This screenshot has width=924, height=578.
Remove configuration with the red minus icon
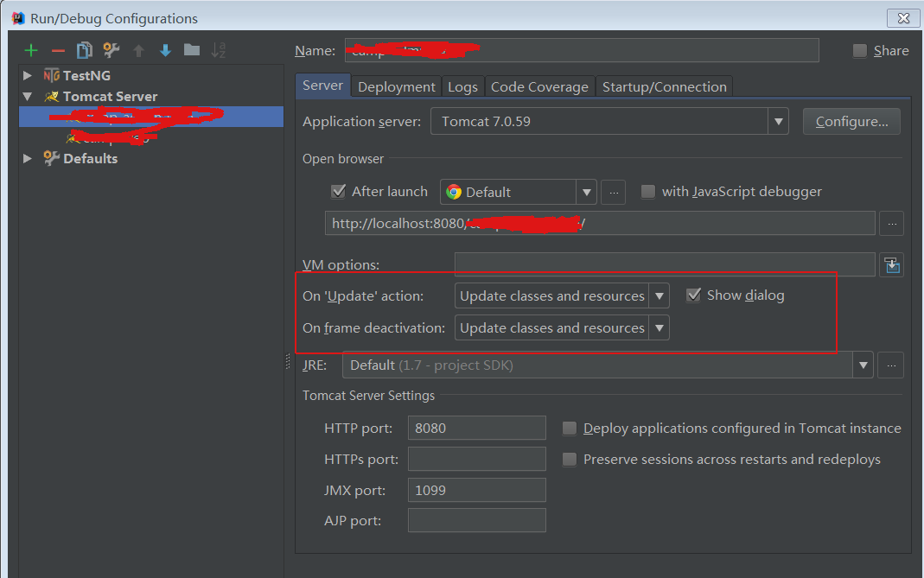(58, 51)
